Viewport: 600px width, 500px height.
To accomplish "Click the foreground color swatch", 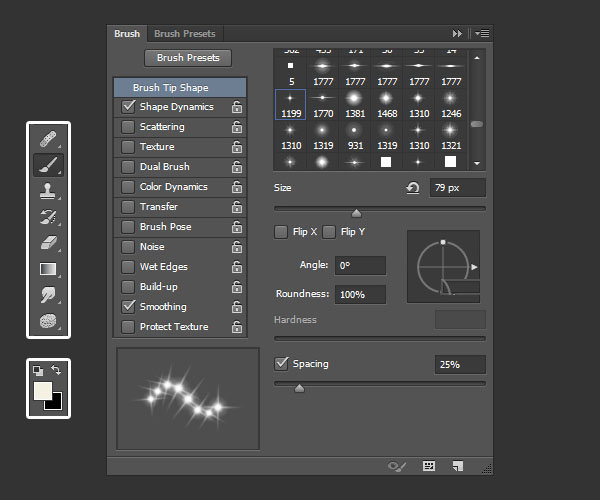I will click(x=43, y=391).
